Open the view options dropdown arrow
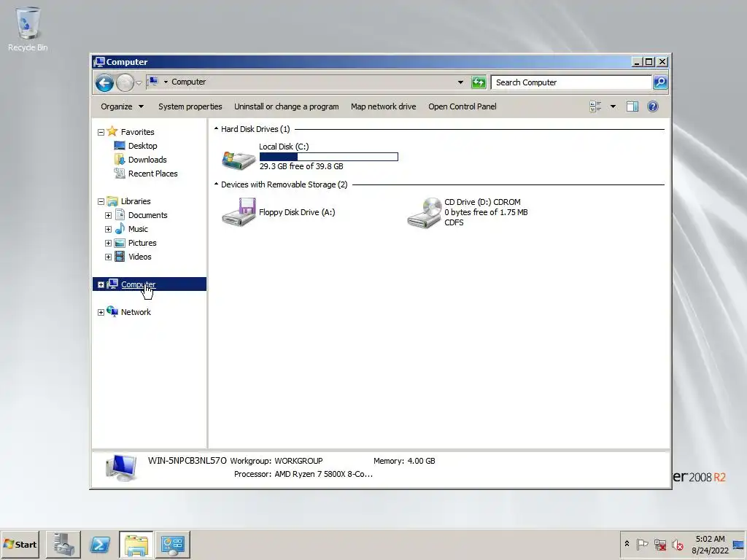 tap(613, 106)
